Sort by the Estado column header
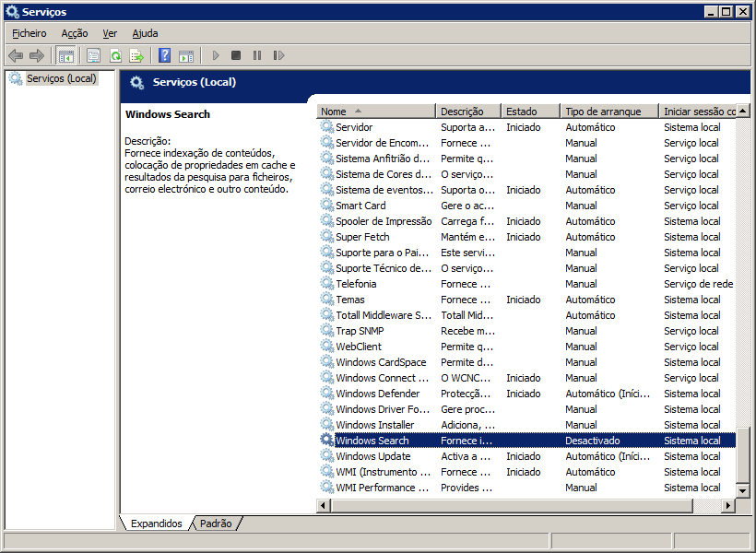 tap(531, 112)
